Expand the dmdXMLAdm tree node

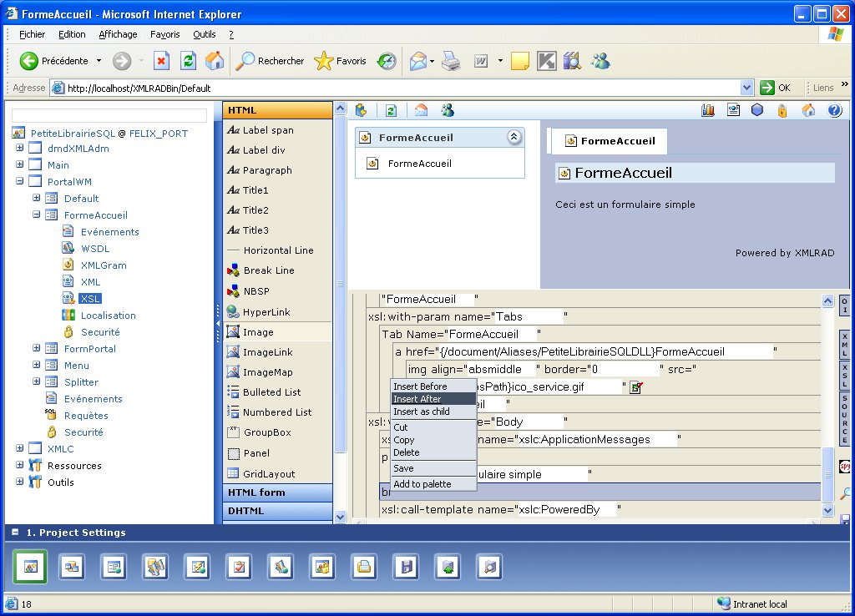pos(19,149)
